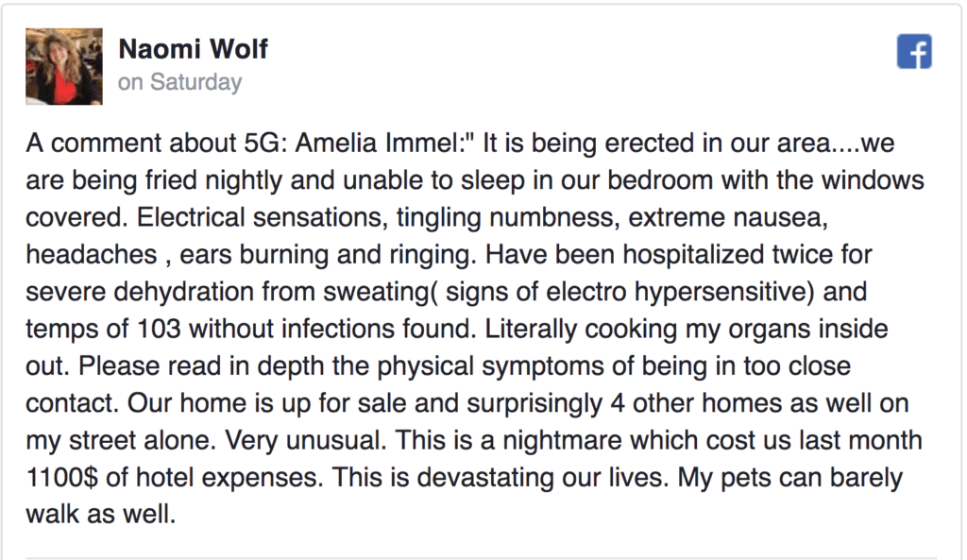967x560 pixels.
Task: Open Naomi Wolf's profile picture
Action: (63, 65)
